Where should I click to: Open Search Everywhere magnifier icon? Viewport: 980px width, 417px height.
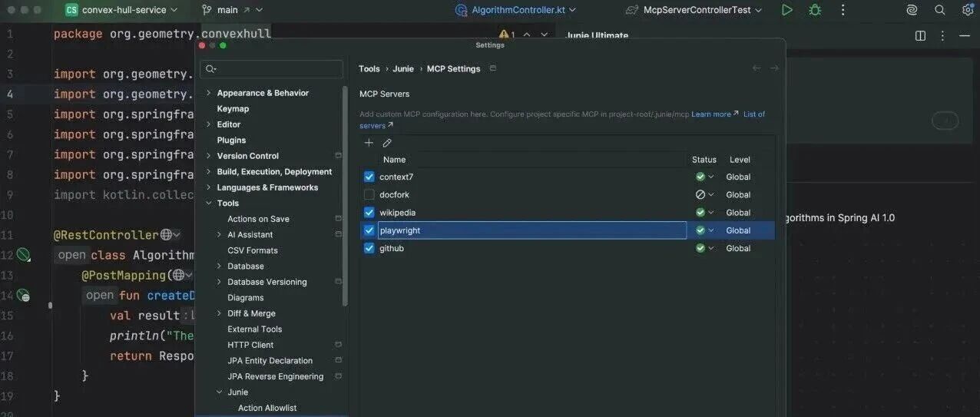point(939,10)
